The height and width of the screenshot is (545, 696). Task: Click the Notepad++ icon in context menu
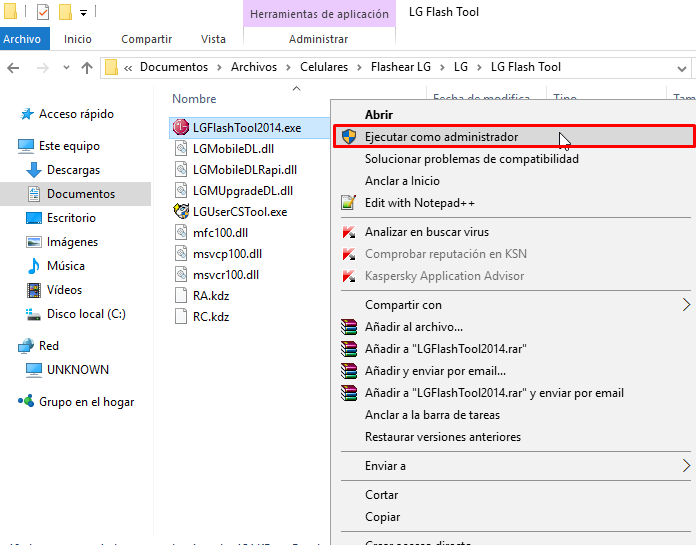coord(349,203)
